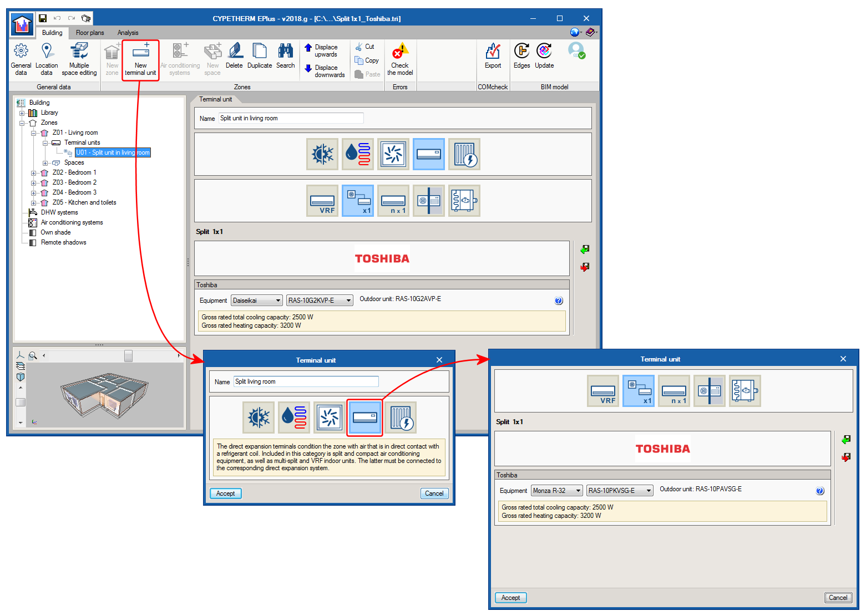Select radiant water terminal type in main panel
The width and height of the screenshot is (866, 616).
pos(358,154)
